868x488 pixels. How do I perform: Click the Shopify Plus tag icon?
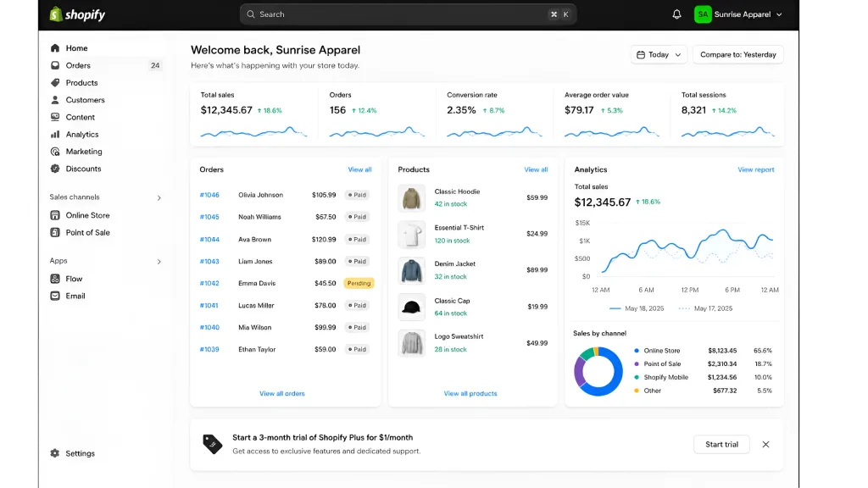tap(213, 444)
